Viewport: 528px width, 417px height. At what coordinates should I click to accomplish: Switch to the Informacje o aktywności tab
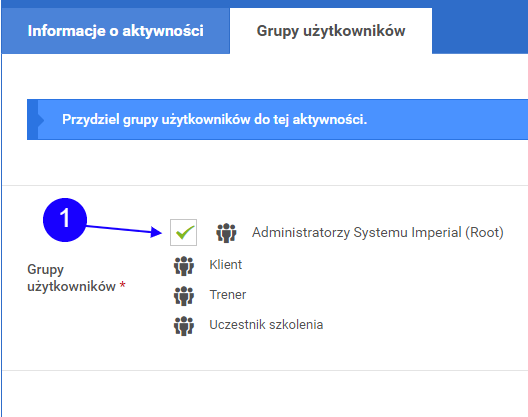coord(116,31)
